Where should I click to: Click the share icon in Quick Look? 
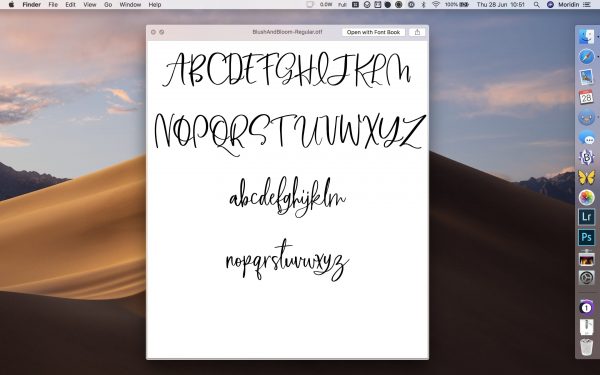coord(417,32)
